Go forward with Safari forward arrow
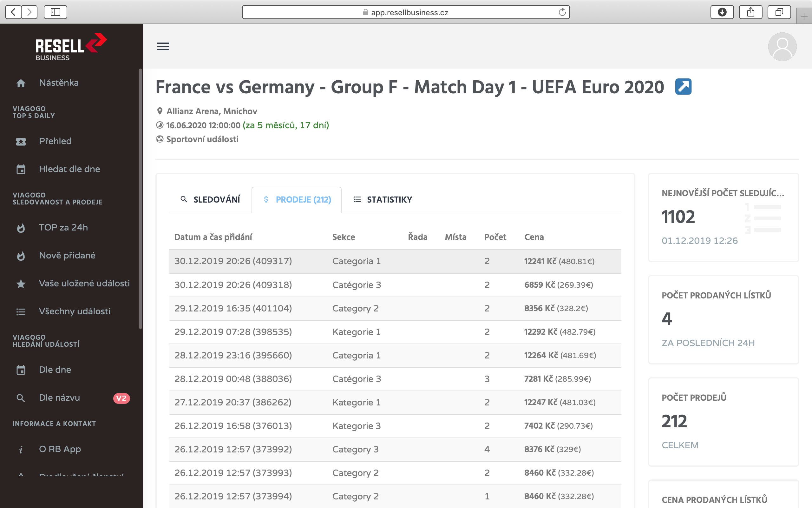The image size is (812, 508). [29, 12]
